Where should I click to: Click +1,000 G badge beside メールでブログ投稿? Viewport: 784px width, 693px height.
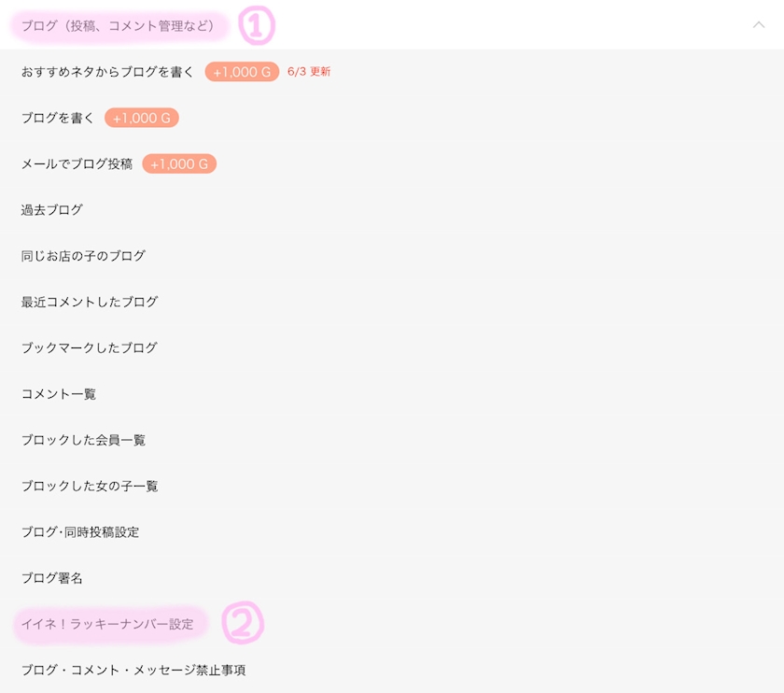(179, 163)
